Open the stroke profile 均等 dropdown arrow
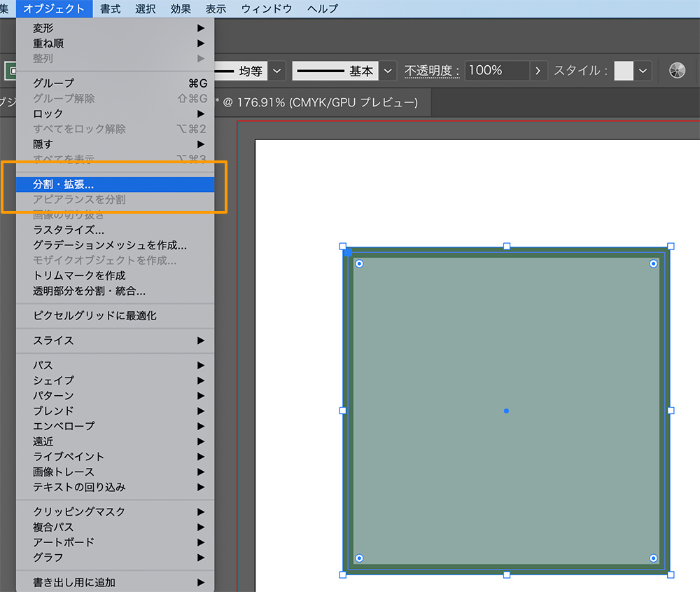The width and height of the screenshot is (700, 592). (277, 71)
